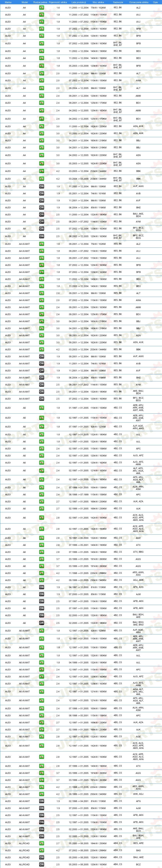
Task: Click the Oznaczenie silnika column header
Action: point(139,2)
